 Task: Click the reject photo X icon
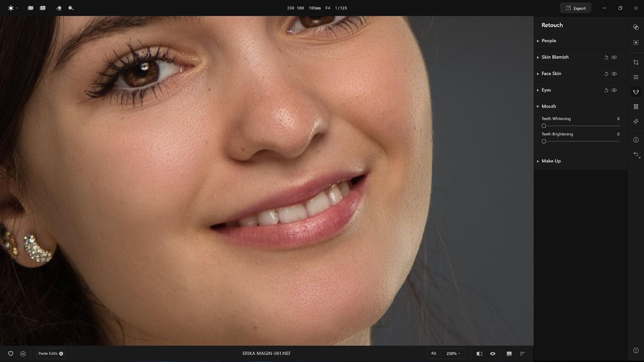pyautogui.click(x=23, y=354)
